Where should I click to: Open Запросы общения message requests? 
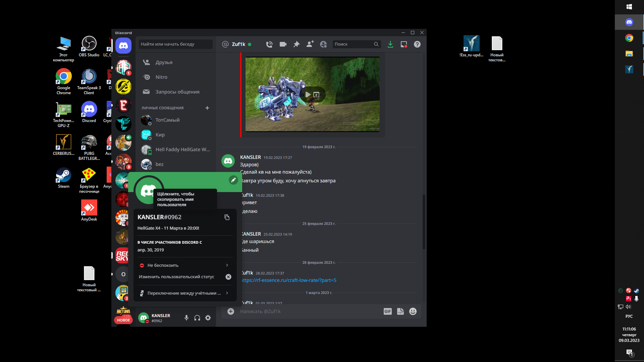pyautogui.click(x=176, y=92)
